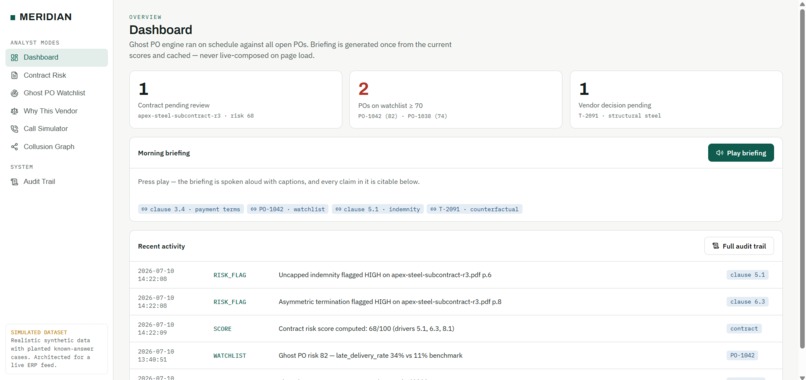Open the Full audit trail

[x=739, y=246]
